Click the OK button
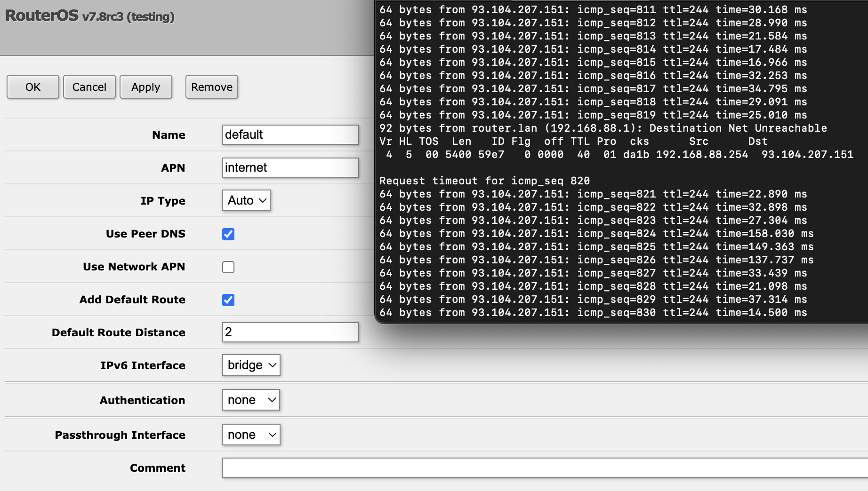868x491 pixels. 32,87
